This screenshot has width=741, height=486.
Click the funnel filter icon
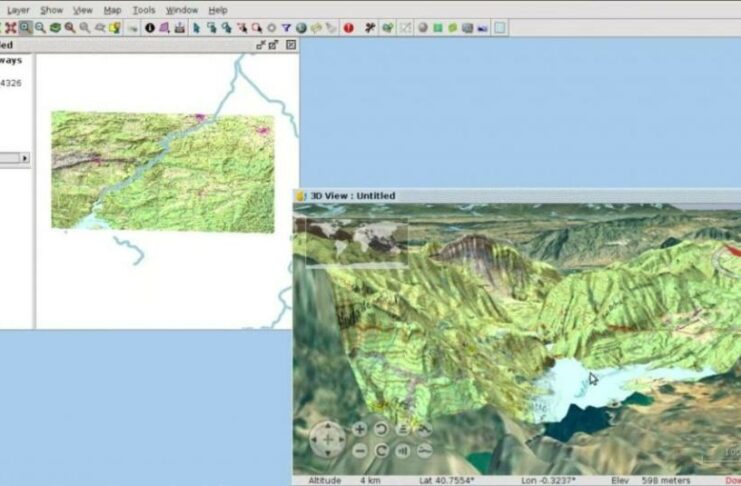(286, 28)
